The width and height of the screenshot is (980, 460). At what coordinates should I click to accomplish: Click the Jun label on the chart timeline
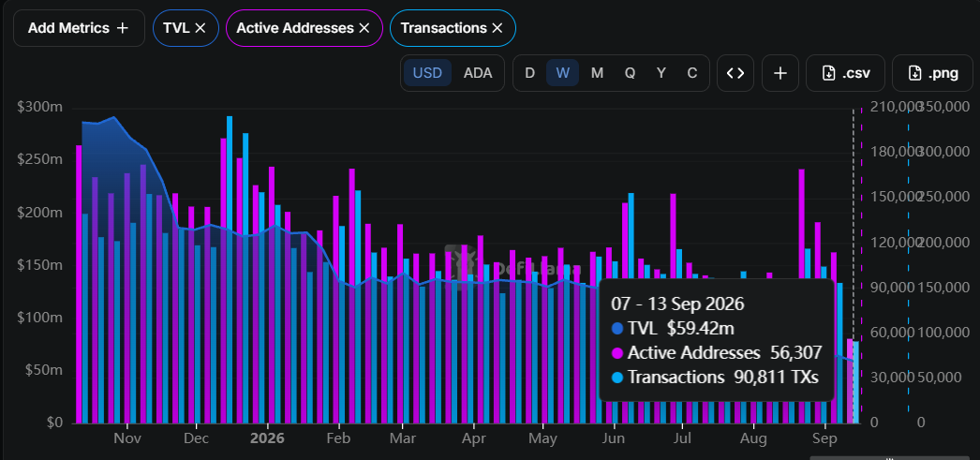tap(613, 438)
